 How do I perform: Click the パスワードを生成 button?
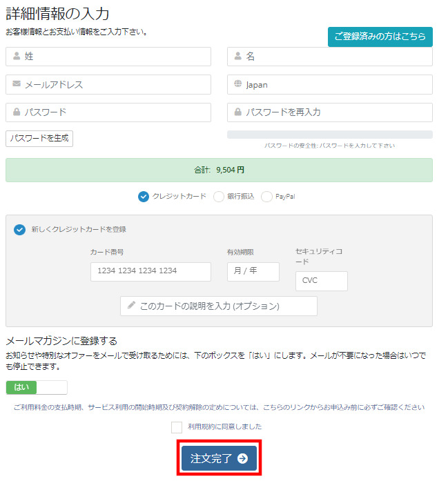point(39,138)
